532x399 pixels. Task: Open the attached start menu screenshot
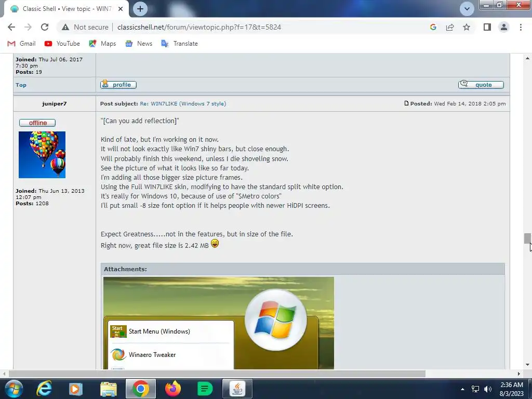(219, 323)
